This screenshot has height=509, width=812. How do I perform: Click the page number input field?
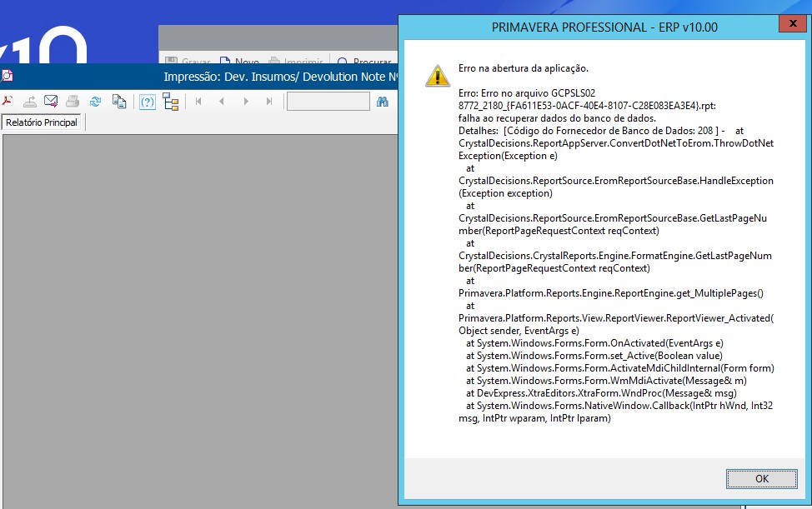click(x=328, y=102)
